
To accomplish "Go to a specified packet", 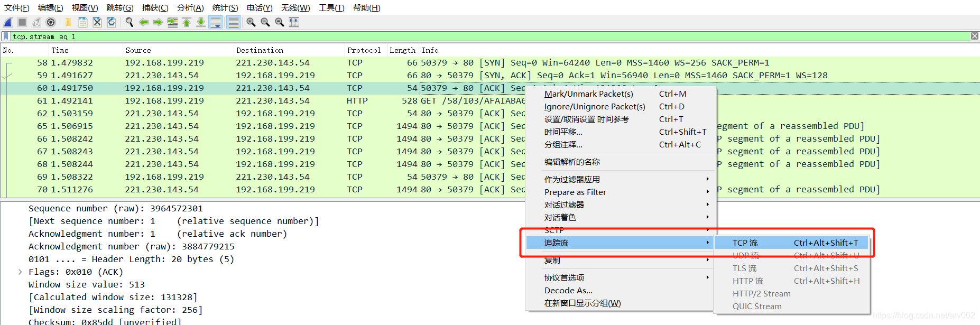I will (172, 22).
